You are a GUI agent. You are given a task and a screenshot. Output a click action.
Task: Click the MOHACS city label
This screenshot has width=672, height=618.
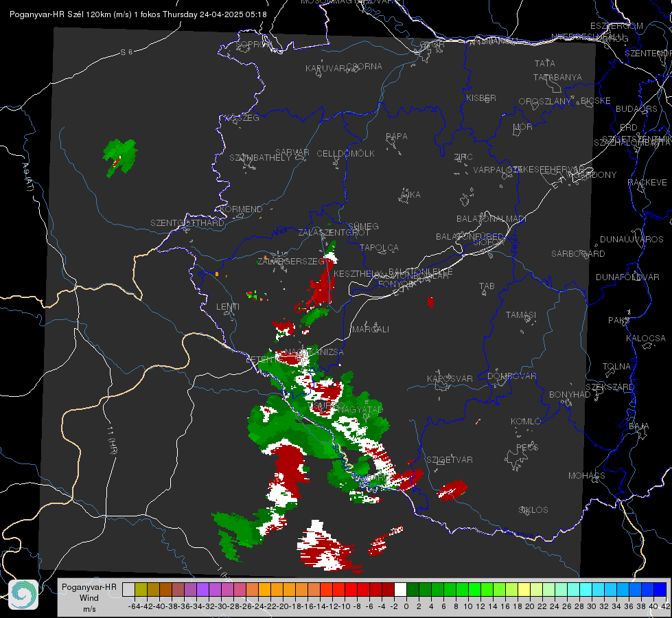tap(586, 476)
